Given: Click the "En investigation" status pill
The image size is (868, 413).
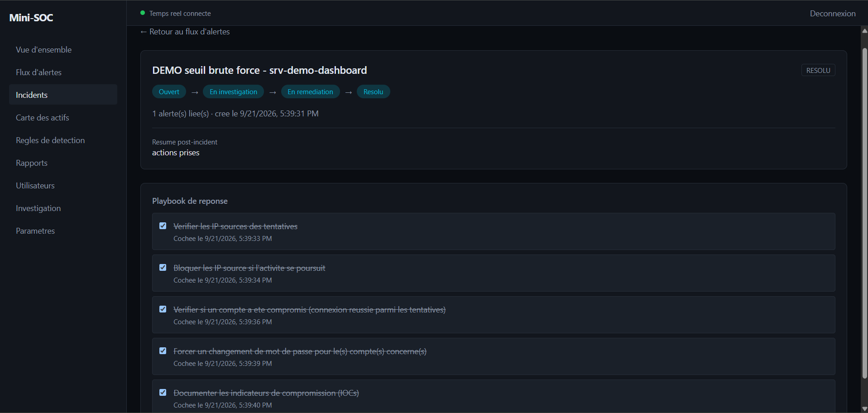Looking at the screenshot, I should click(x=233, y=92).
